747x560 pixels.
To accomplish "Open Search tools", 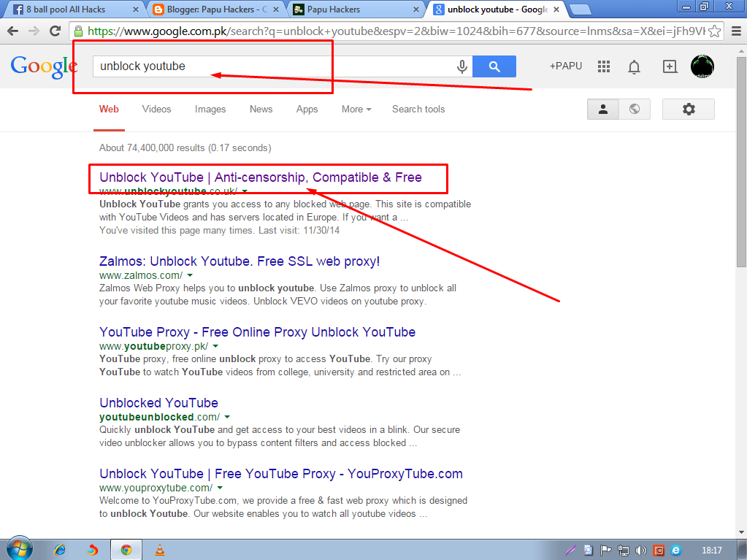I will click(418, 109).
